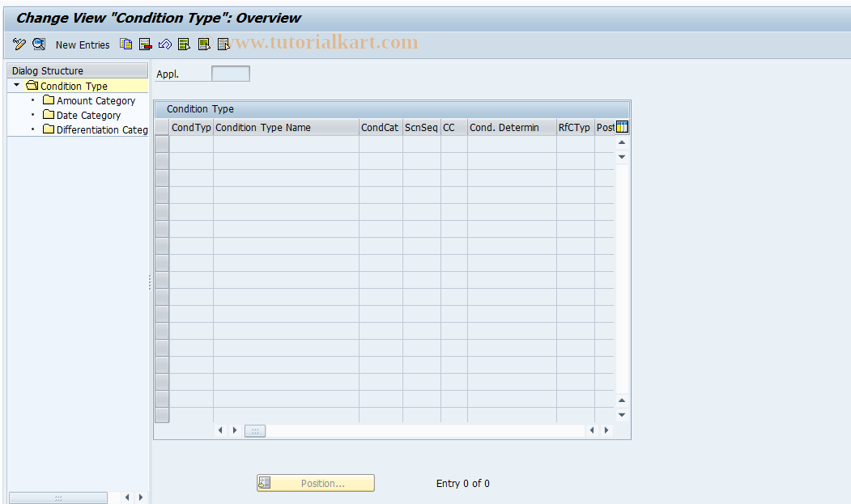This screenshot has width=851, height=504.
Task: Click the CondTyp column header
Action: point(191,128)
